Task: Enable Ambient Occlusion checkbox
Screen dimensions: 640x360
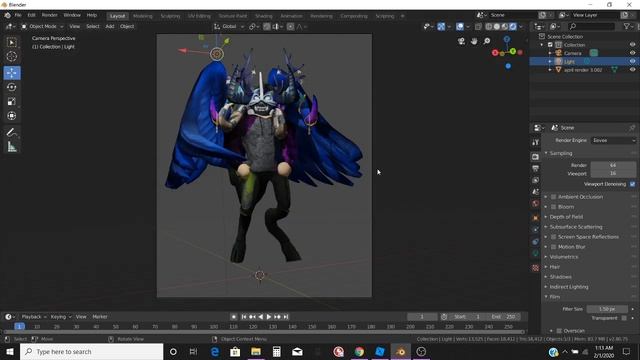Action: coord(554,197)
